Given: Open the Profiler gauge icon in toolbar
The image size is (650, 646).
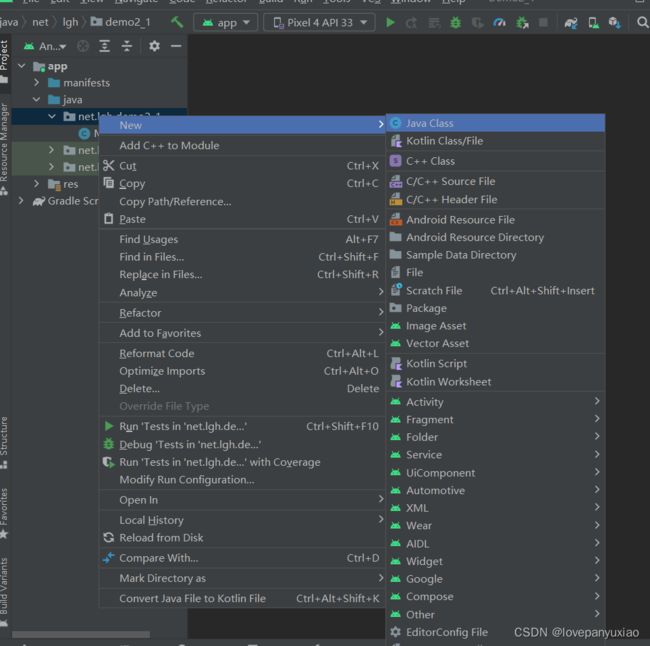Looking at the screenshot, I should coord(499,22).
